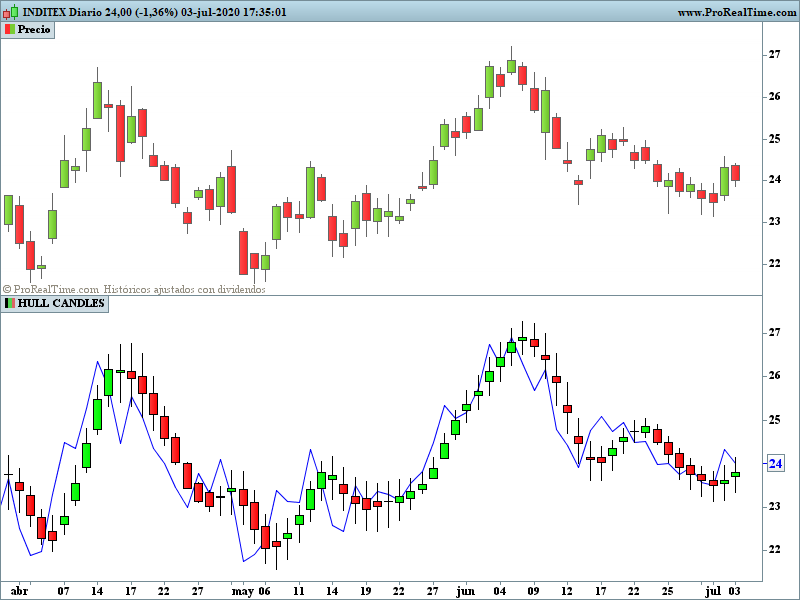Select the 'jul' month label on time axis
The height and width of the screenshot is (600, 800).
pos(713,591)
